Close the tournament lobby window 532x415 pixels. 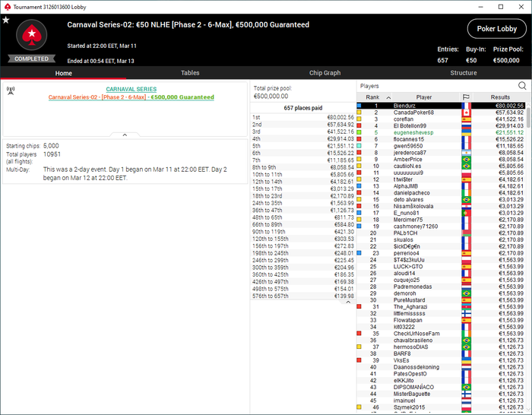point(521,7)
